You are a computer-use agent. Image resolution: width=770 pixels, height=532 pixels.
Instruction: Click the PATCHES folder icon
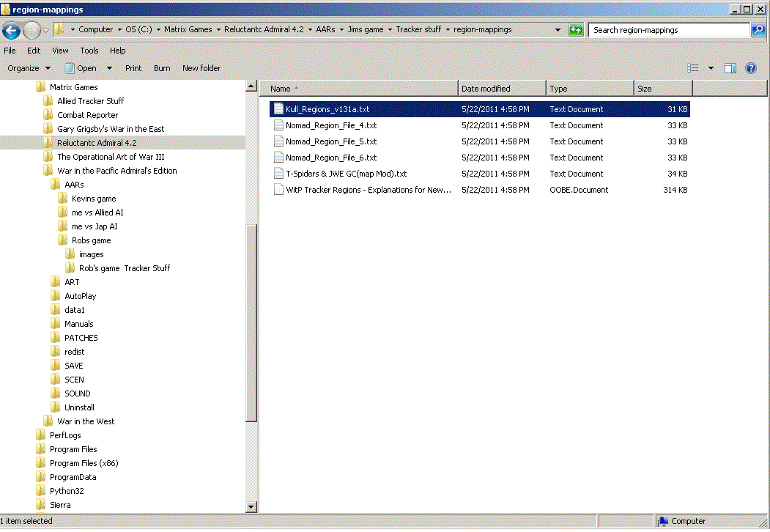click(56, 338)
